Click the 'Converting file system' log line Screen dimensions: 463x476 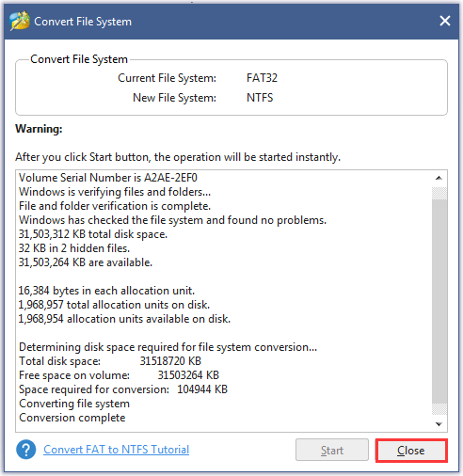[x=74, y=404]
